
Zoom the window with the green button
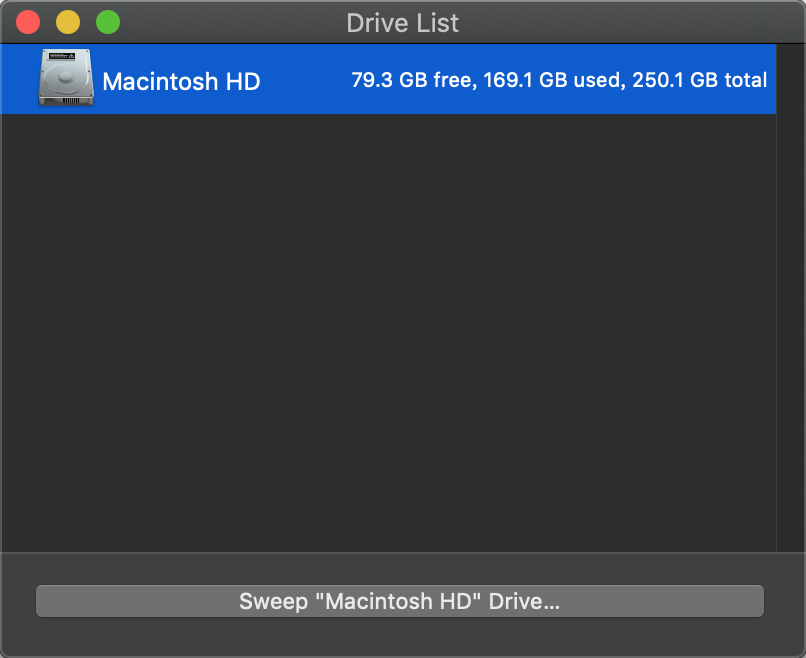pos(108,23)
